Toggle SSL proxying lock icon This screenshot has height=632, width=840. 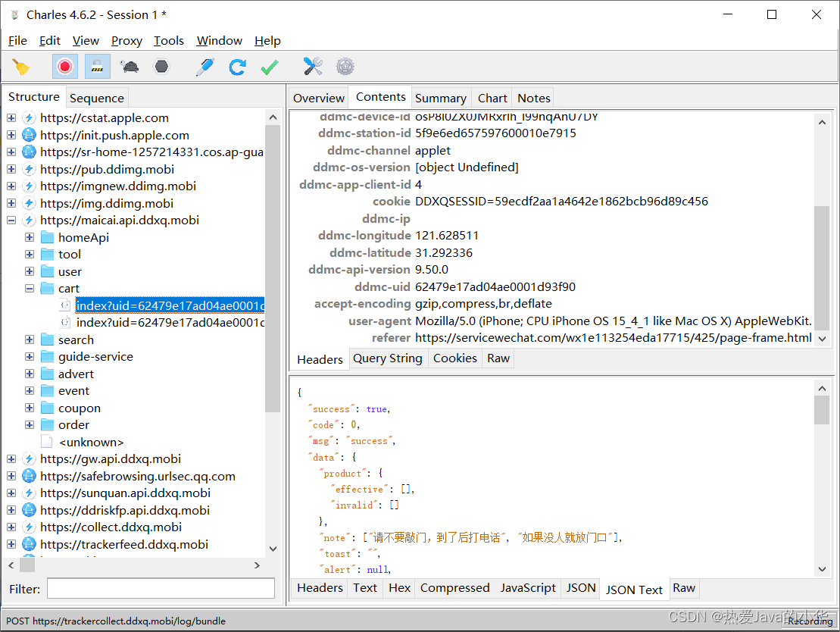pos(97,67)
